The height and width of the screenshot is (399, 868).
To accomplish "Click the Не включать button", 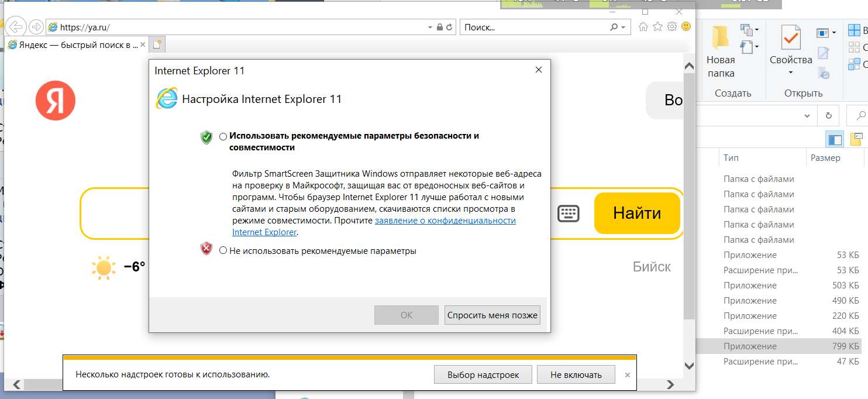I will 576,374.
